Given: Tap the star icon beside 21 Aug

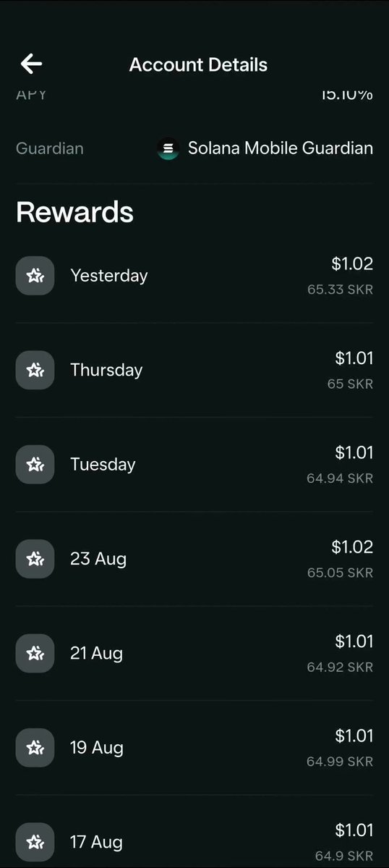Looking at the screenshot, I should [x=35, y=653].
